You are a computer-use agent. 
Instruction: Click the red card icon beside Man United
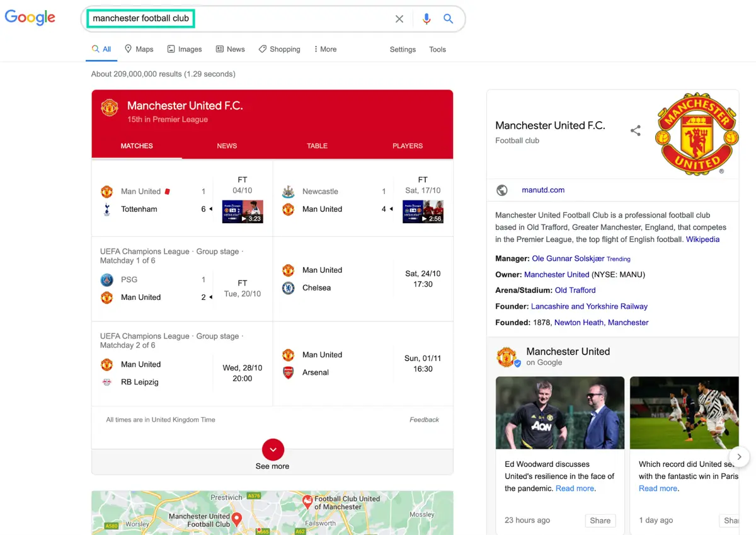168,192
